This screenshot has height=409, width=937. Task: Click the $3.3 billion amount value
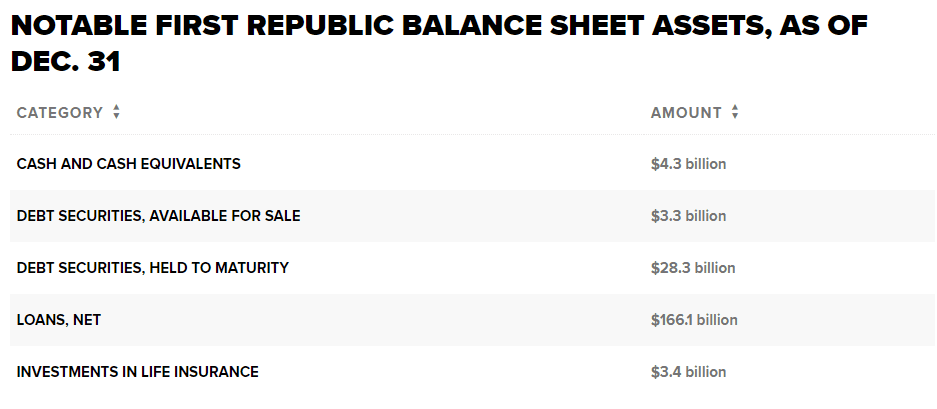tap(688, 216)
